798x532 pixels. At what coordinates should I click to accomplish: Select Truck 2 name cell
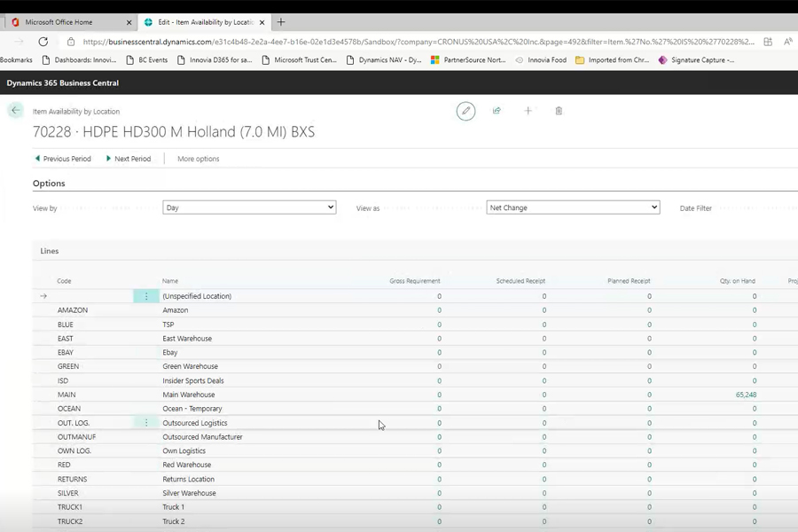point(174,521)
